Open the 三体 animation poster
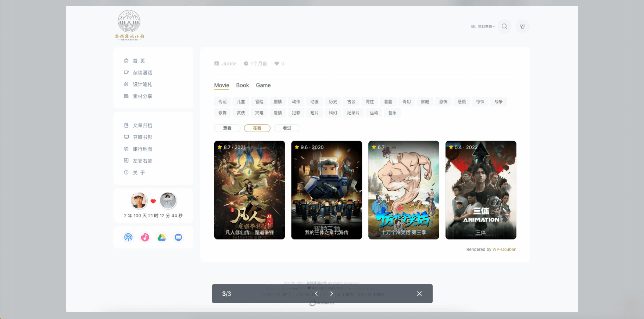The image size is (644, 319). pyautogui.click(x=480, y=190)
